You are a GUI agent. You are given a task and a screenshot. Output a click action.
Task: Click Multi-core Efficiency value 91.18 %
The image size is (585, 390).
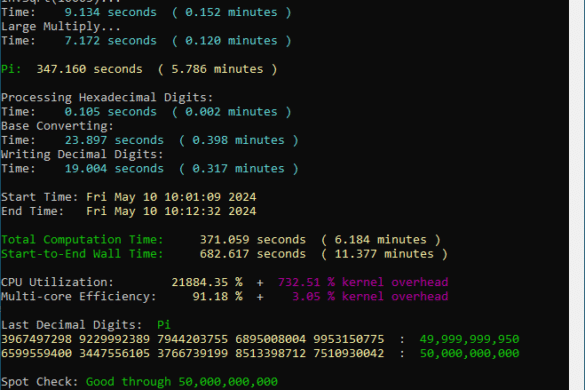tap(217, 296)
